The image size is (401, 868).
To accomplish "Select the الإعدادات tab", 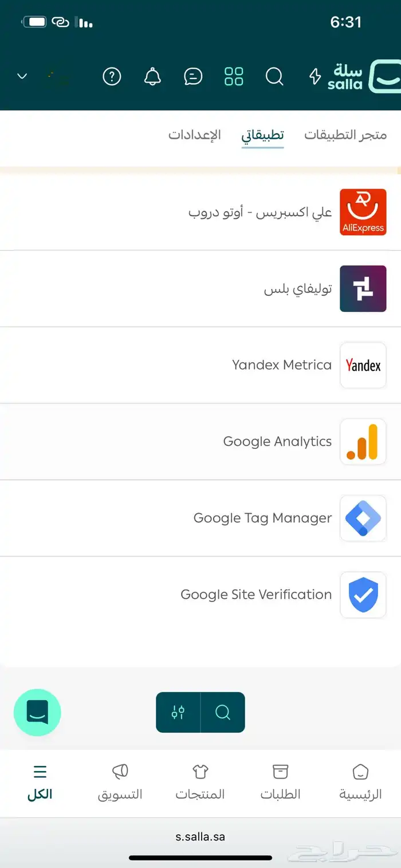I will [x=194, y=135].
